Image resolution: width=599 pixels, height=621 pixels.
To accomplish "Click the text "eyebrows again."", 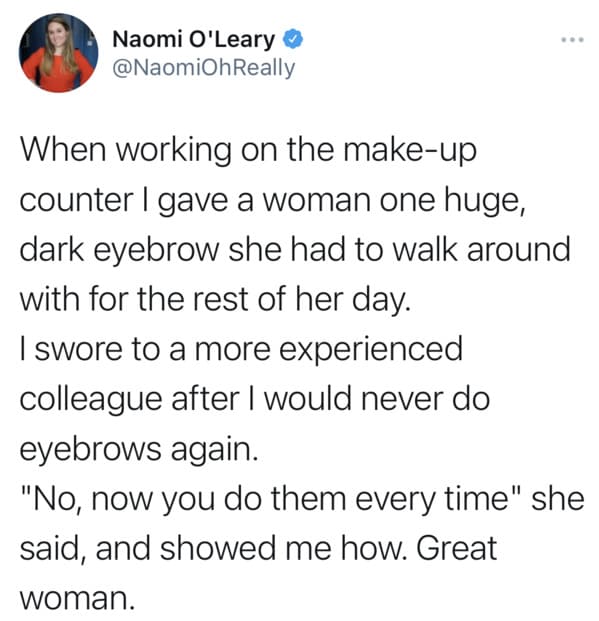I will (139, 450).
